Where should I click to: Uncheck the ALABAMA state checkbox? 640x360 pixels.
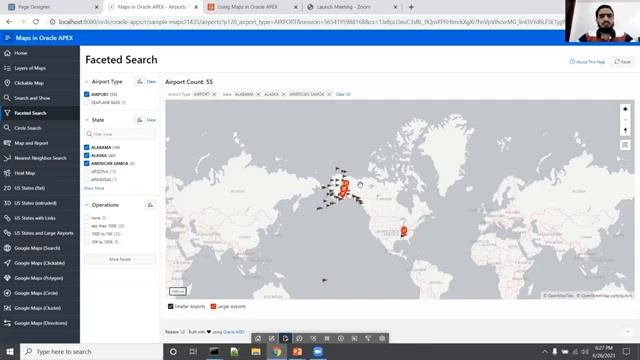(87, 147)
